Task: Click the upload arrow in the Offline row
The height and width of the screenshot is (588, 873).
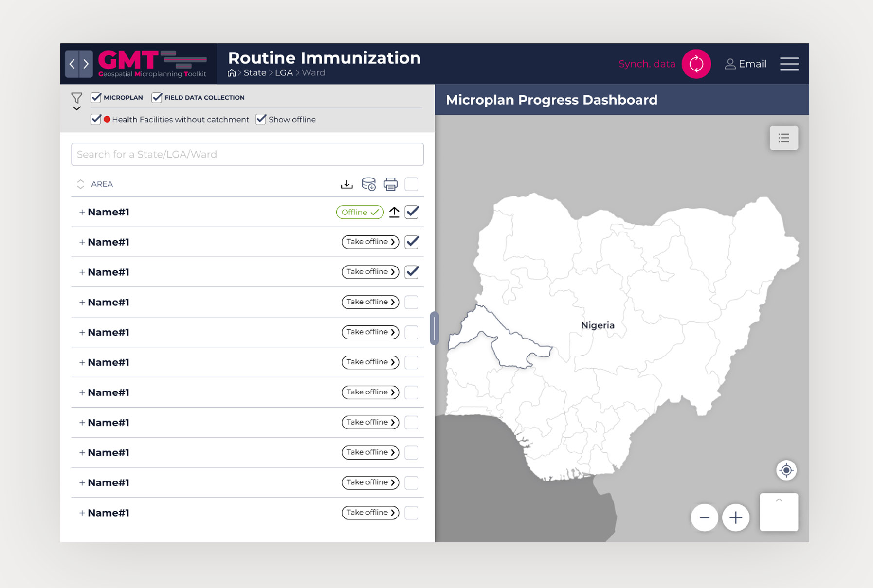Action: pos(394,212)
